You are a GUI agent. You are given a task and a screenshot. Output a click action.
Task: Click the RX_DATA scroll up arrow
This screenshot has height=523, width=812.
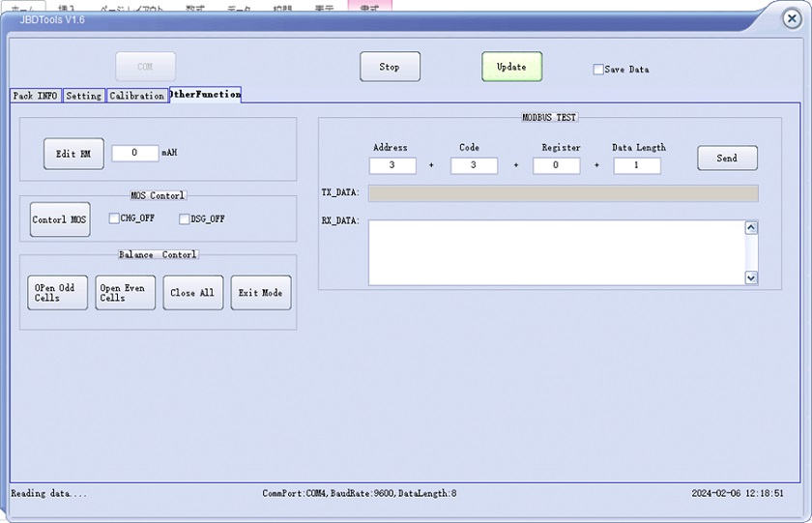click(x=751, y=228)
